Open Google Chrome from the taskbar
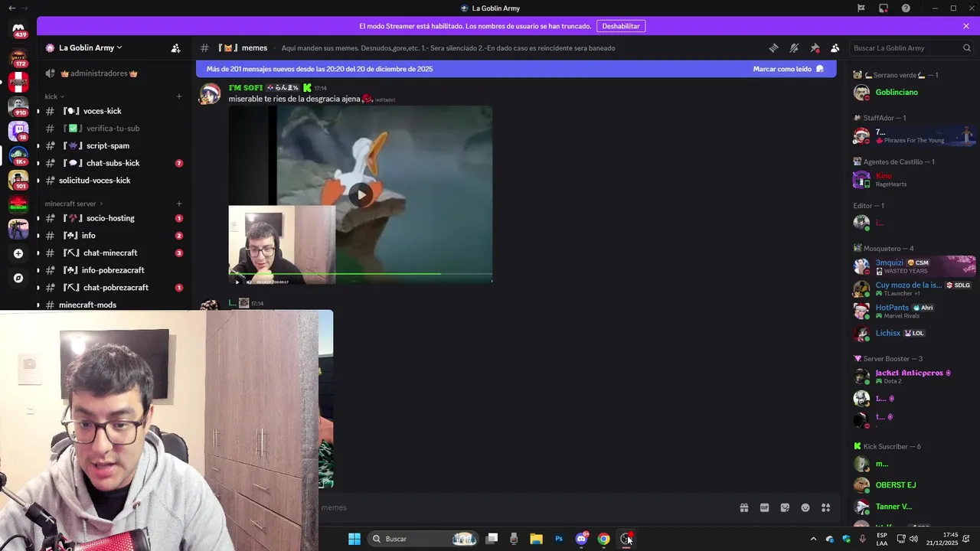The image size is (980, 551). point(603,539)
